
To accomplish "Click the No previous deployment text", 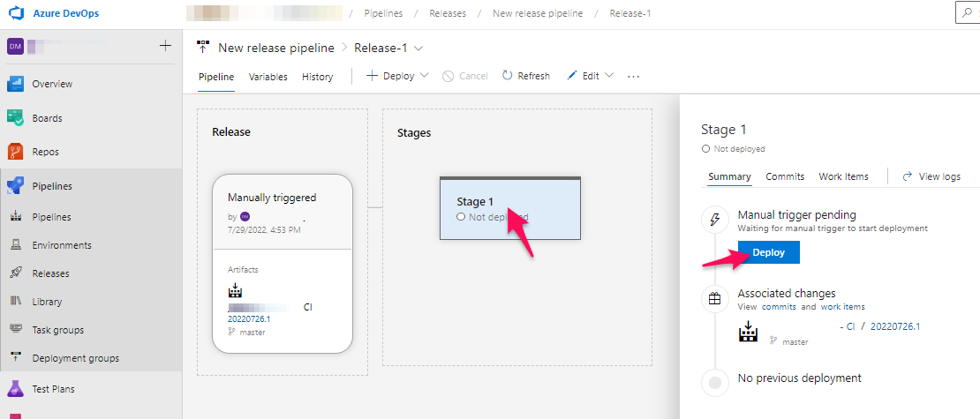I will coord(799,378).
